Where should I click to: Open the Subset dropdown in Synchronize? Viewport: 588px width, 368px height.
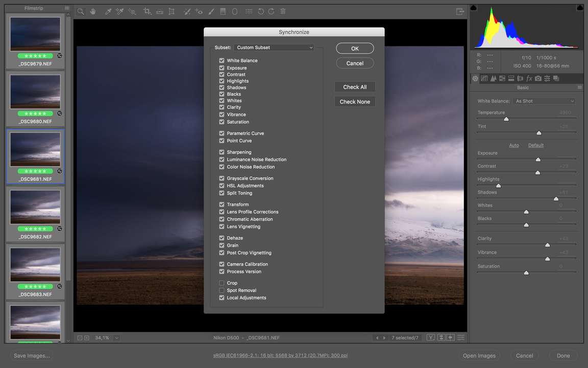tap(274, 48)
